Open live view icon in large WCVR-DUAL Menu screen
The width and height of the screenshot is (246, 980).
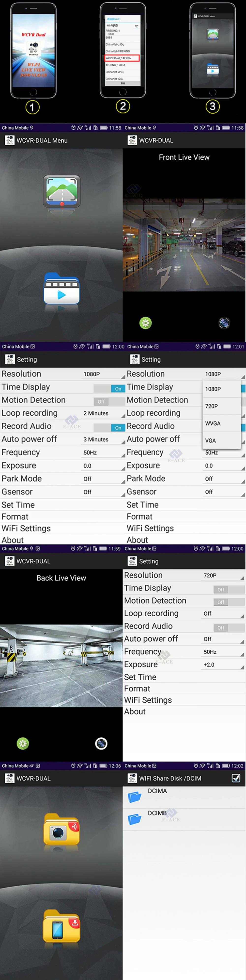(x=61, y=191)
